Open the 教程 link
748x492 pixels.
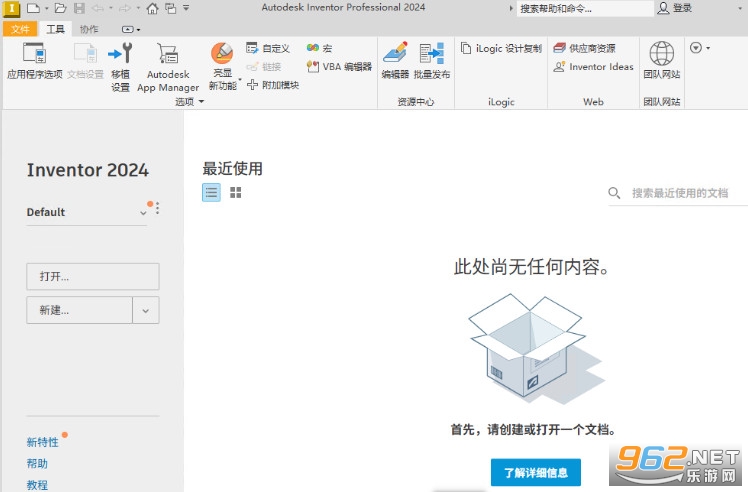pyautogui.click(x=37, y=485)
